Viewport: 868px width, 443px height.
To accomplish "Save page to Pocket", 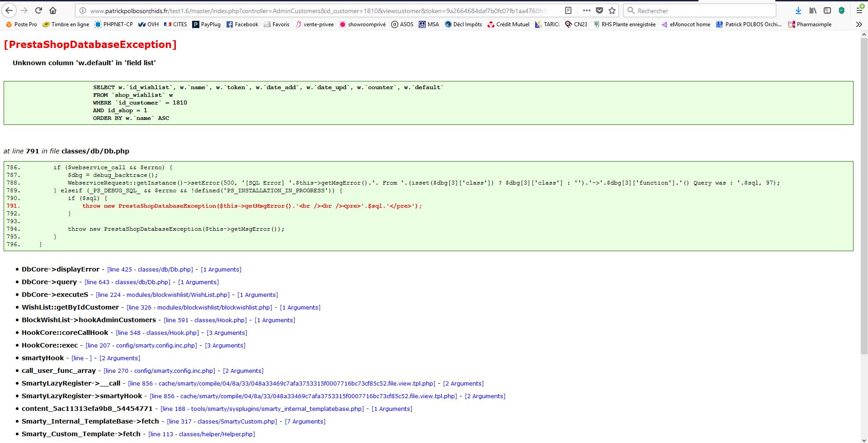I will [x=599, y=10].
